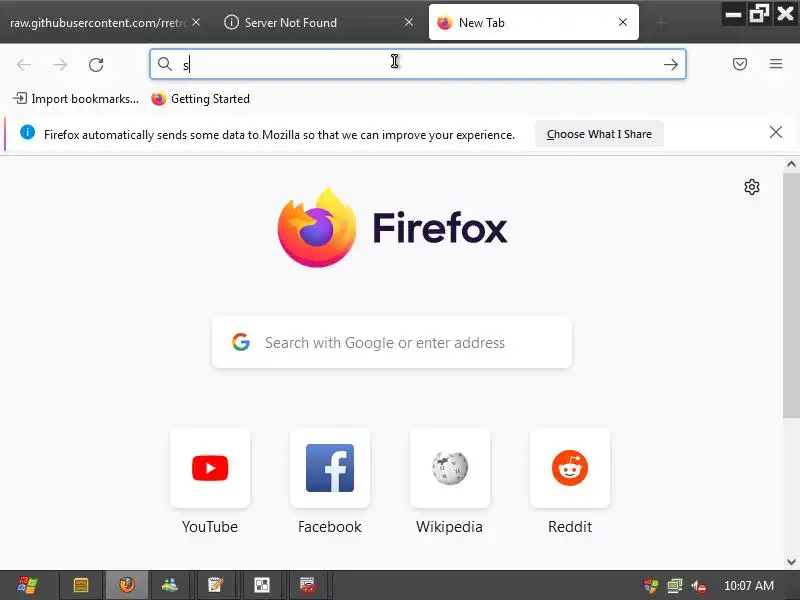Screen dimensions: 800x600
Task: Click the security shield tray icon
Action: (651, 586)
